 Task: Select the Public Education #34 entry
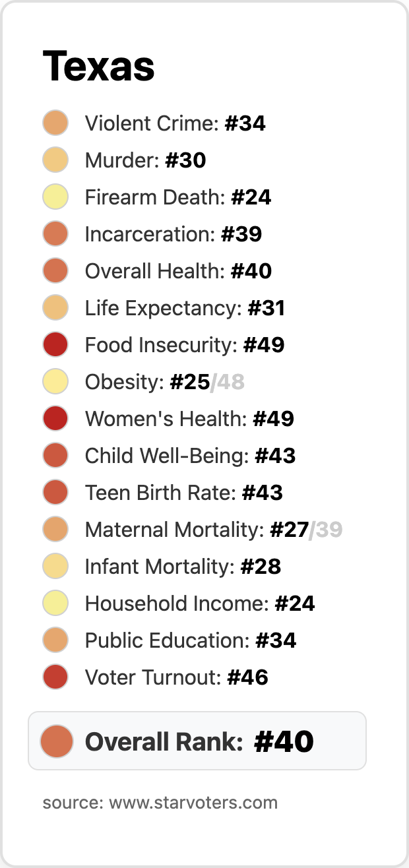pyautogui.click(x=190, y=640)
